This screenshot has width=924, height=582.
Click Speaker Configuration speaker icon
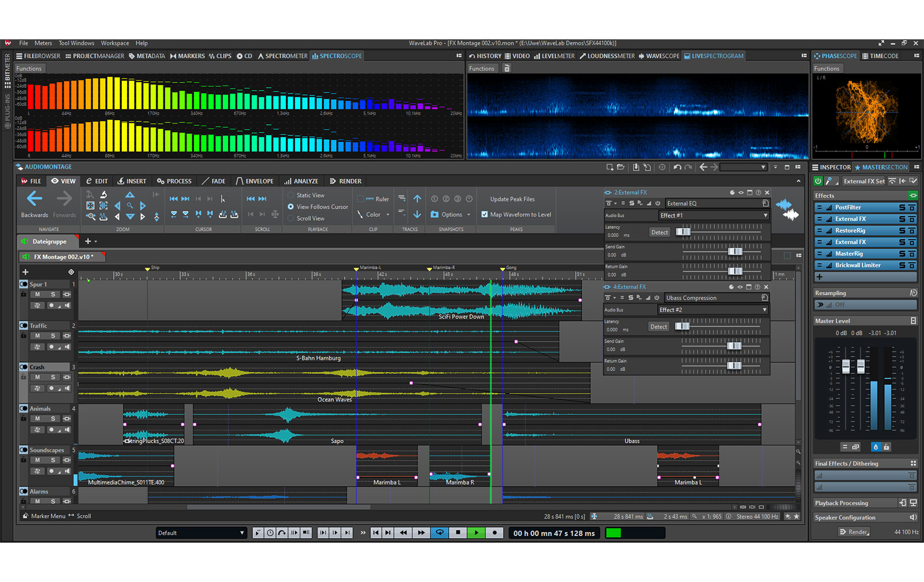[913, 517]
